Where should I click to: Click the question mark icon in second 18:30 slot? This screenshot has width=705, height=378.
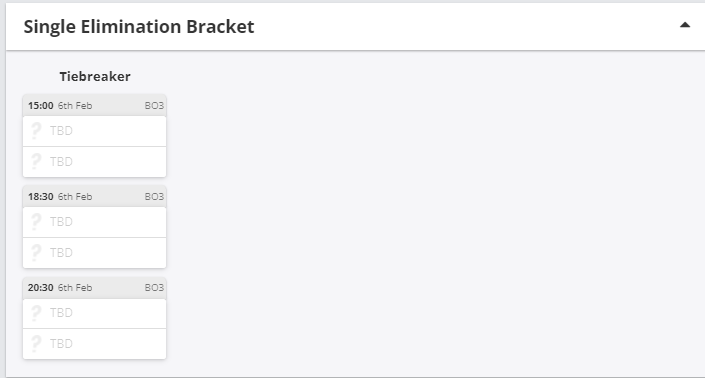pyautogui.click(x=36, y=252)
